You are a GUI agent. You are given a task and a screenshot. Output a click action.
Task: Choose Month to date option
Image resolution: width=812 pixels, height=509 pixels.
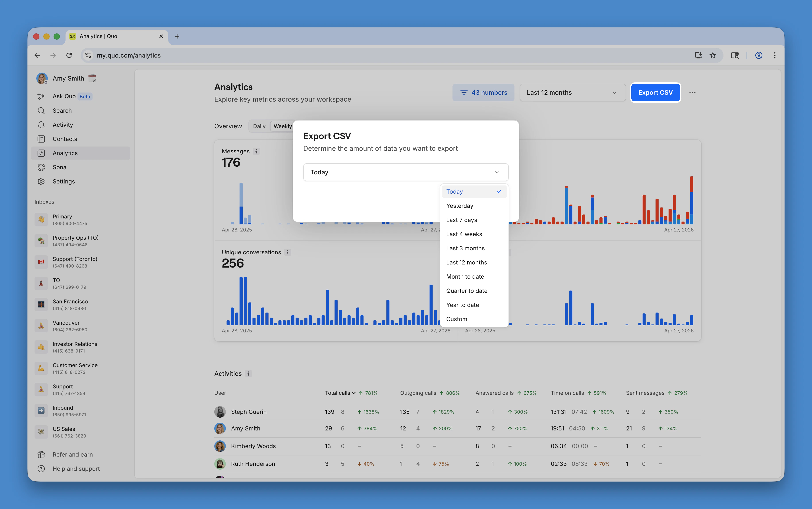474,276
